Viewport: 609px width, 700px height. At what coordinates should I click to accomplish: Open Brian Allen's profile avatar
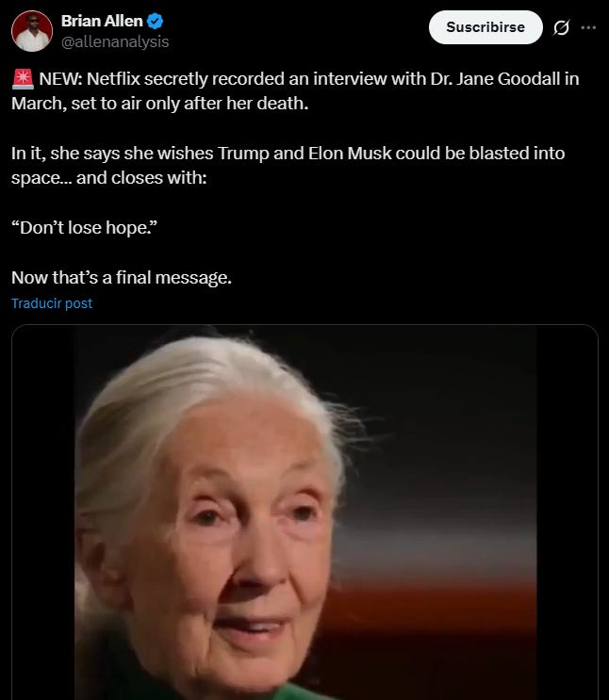(32, 31)
